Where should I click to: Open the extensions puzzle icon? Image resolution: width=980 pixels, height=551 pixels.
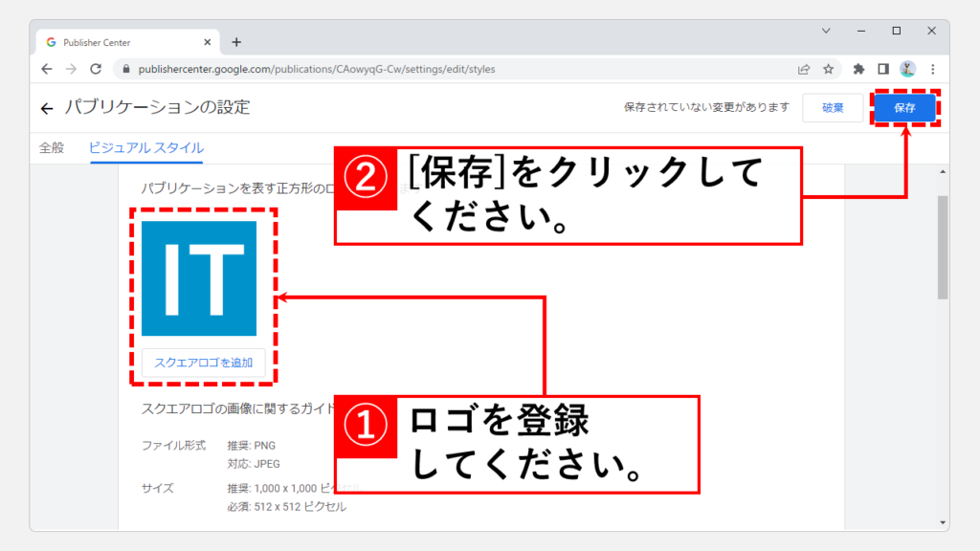coord(858,69)
